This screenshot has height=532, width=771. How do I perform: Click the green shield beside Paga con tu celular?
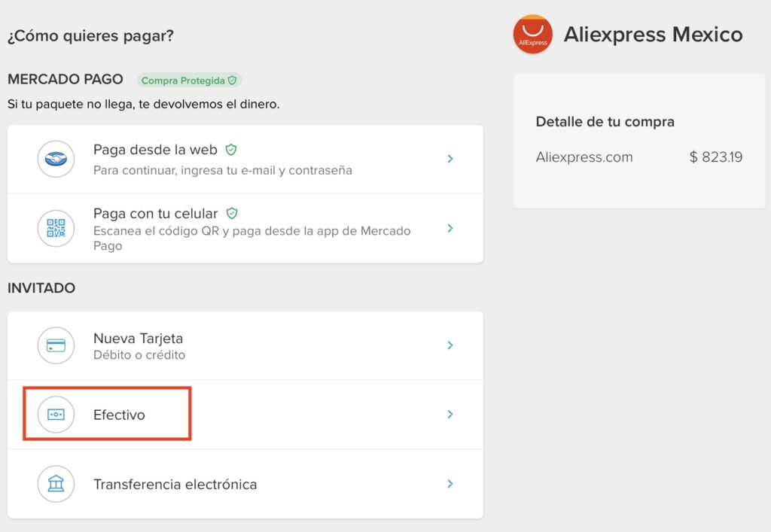pos(232,213)
